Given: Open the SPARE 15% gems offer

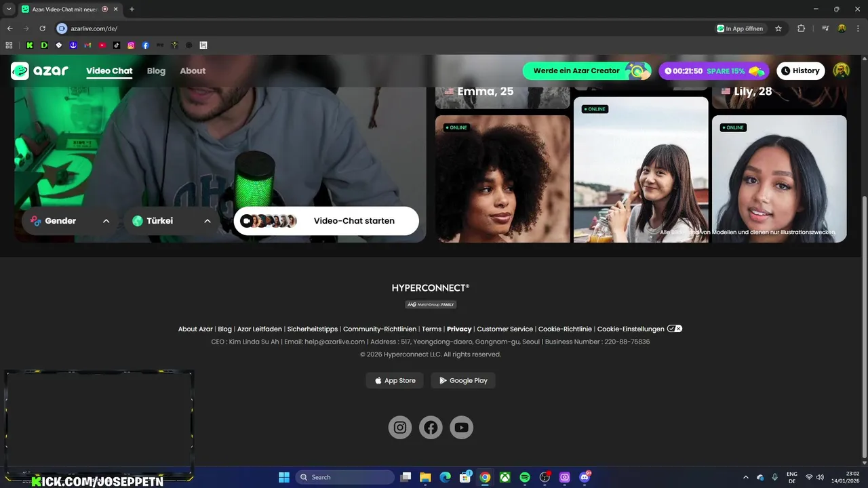Looking at the screenshot, I should point(714,70).
